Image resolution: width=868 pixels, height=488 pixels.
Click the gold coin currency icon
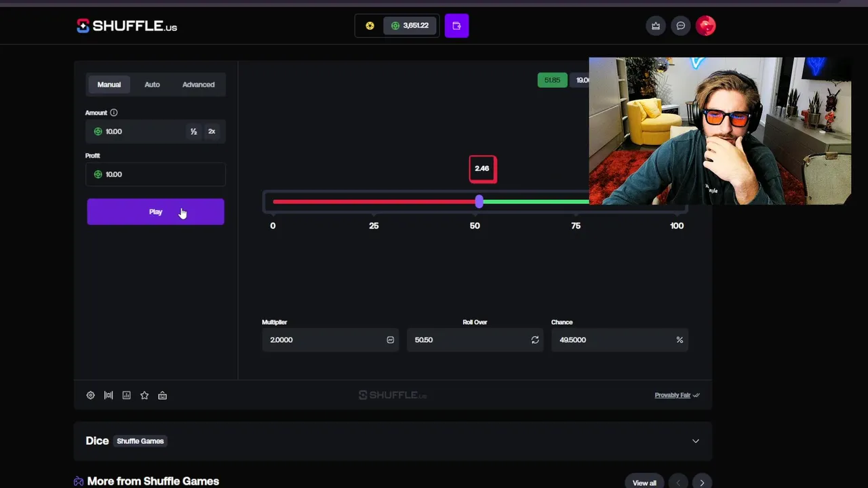click(370, 26)
